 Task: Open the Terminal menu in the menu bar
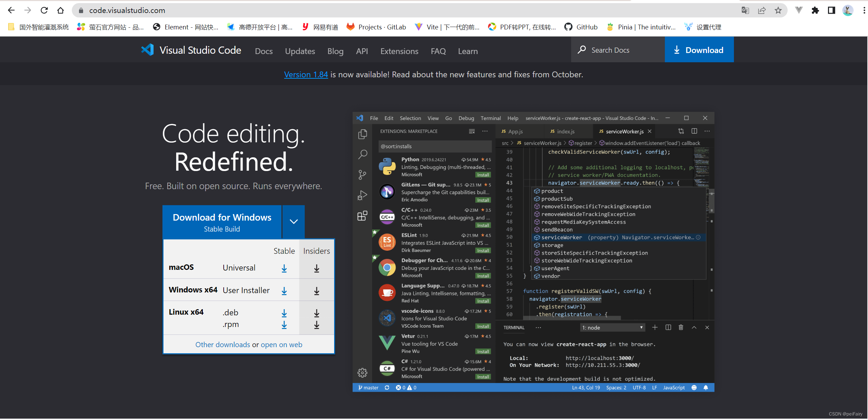point(490,118)
